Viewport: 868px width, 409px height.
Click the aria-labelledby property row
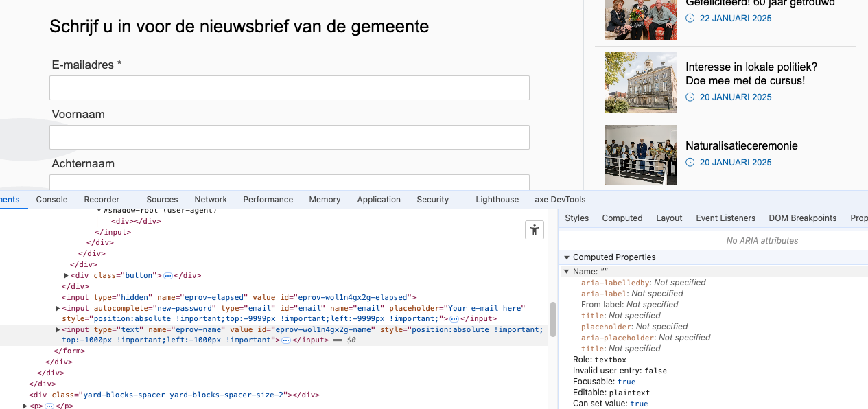click(643, 283)
